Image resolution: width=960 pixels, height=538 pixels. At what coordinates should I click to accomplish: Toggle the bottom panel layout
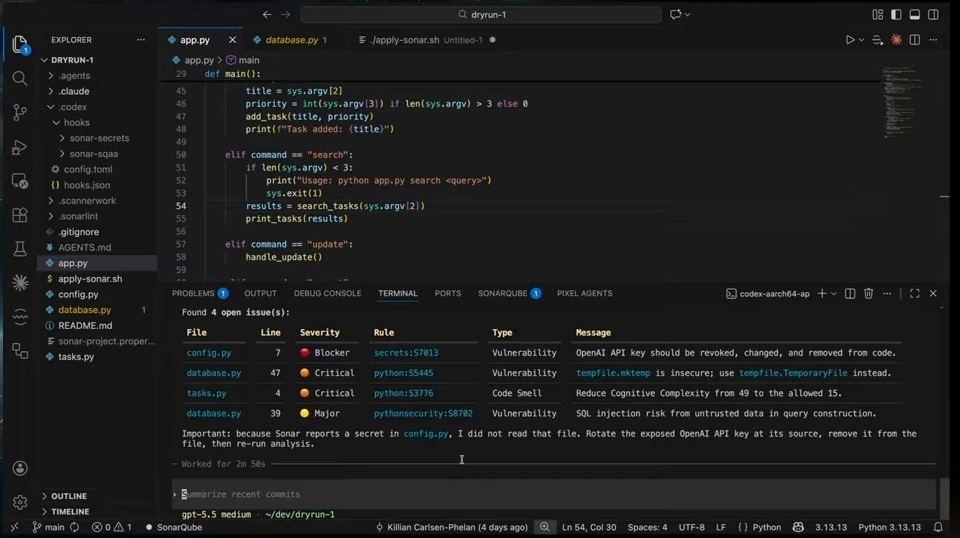pos(915,14)
